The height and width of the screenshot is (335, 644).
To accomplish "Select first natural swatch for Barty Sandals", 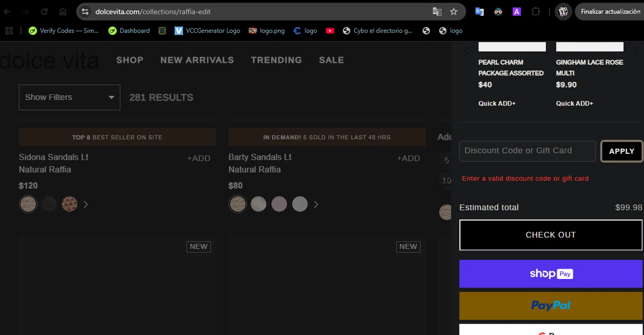I will (238, 204).
